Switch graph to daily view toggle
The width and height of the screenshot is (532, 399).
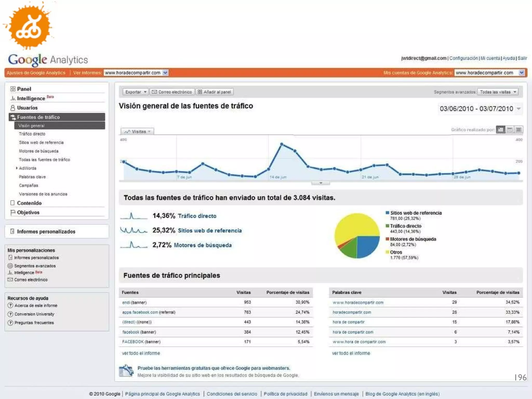tap(501, 130)
